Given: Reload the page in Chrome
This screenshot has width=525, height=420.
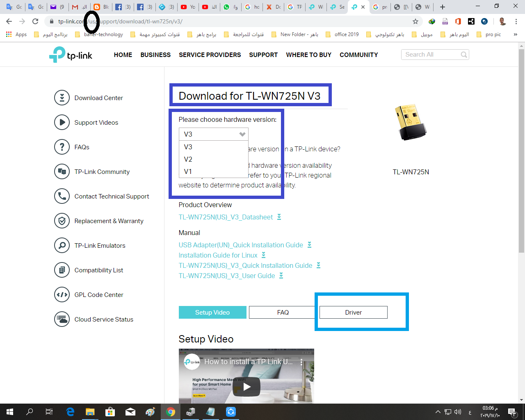Looking at the screenshot, I should (x=35, y=21).
